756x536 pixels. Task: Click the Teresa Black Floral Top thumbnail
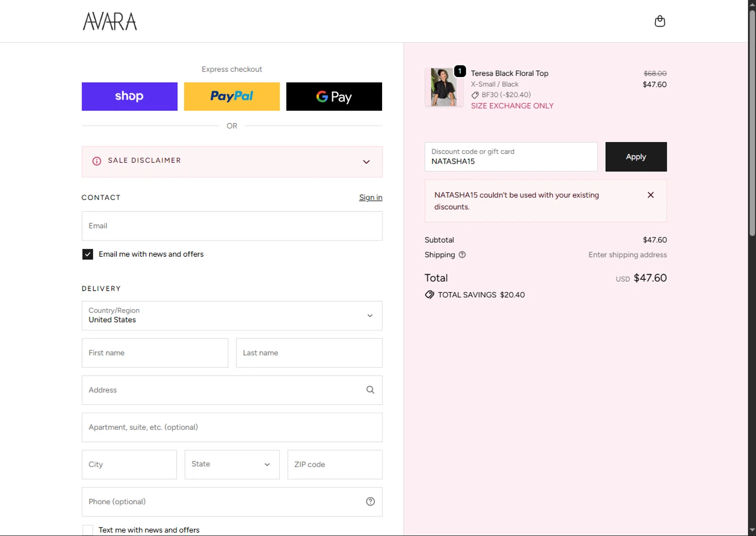click(x=444, y=87)
